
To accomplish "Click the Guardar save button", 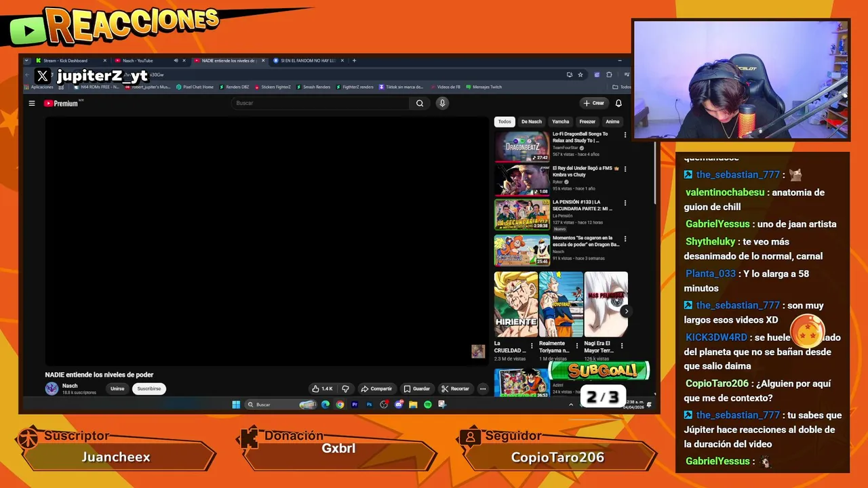I will point(417,388).
